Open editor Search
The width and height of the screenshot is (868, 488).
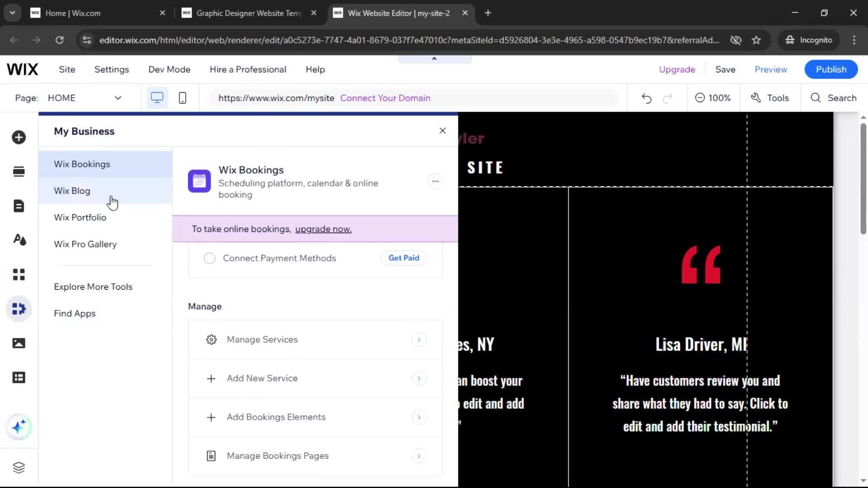pyautogui.click(x=834, y=98)
